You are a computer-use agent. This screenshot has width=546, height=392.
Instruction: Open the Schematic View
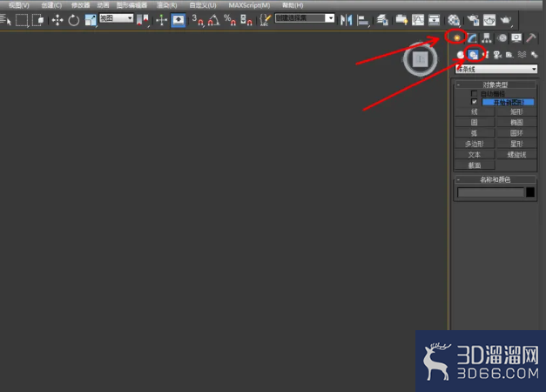click(434, 20)
